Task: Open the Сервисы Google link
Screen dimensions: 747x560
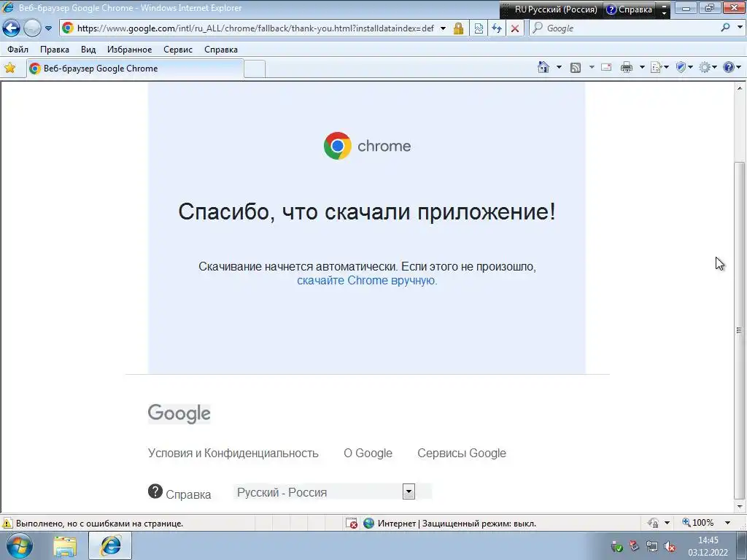Action: tap(462, 454)
